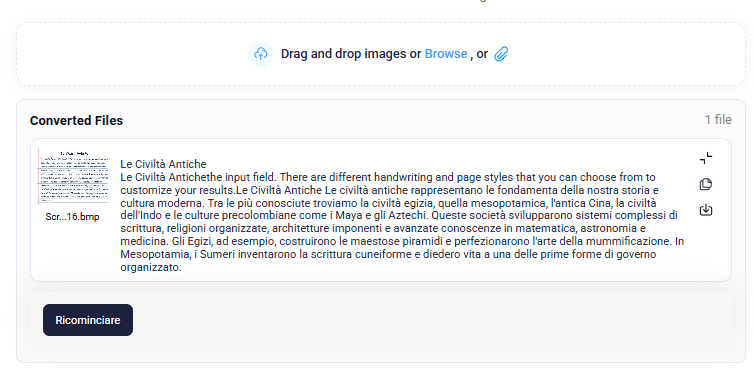The width and height of the screenshot is (755, 368).
Task: Open the Scr...16.bmp image thumbnail
Action: [73, 176]
